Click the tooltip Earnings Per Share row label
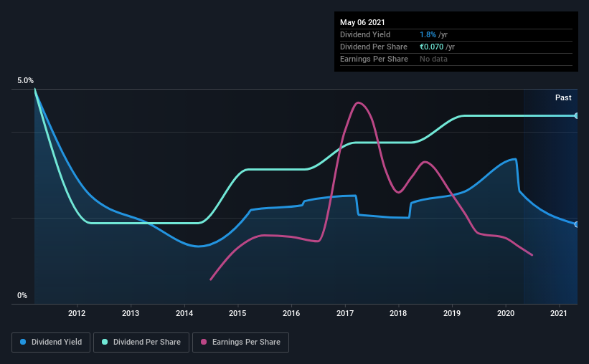 (x=374, y=59)
